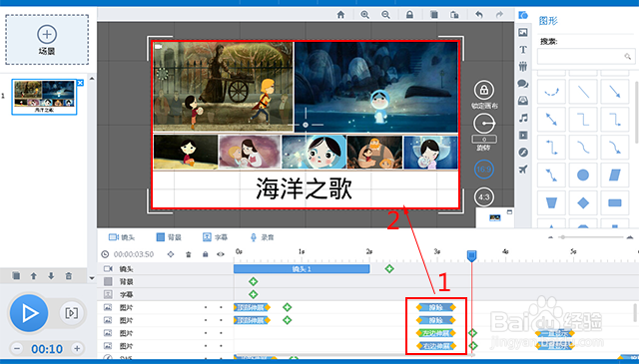
Task: Increase scene duration with plus button
Action: coord(77,348)
